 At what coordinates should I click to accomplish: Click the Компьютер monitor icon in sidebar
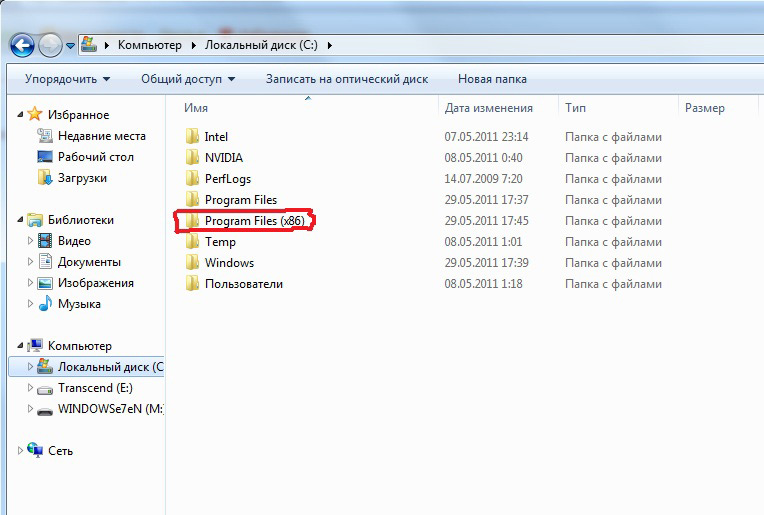pyautogui.click(x=35, y=345)
